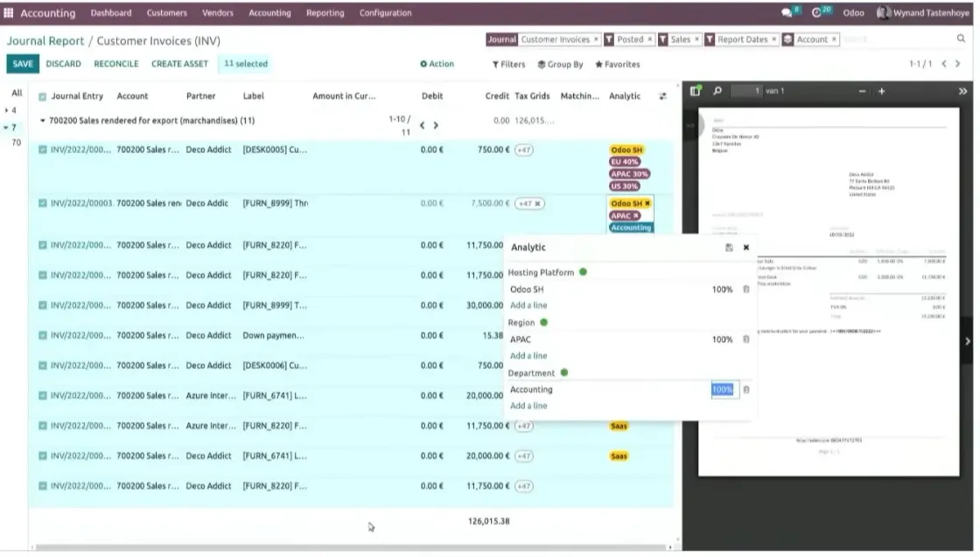Viewport: 980px width, 557px height.
Task: Remove the Report Dates filter facet
Action: (x=774, y=39)
